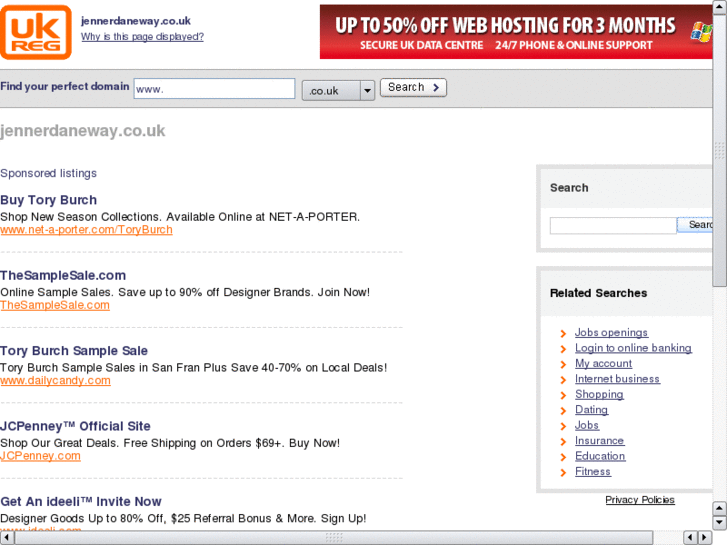Open 'Shopping' related search
727x545 pixels.
[599, 394]
